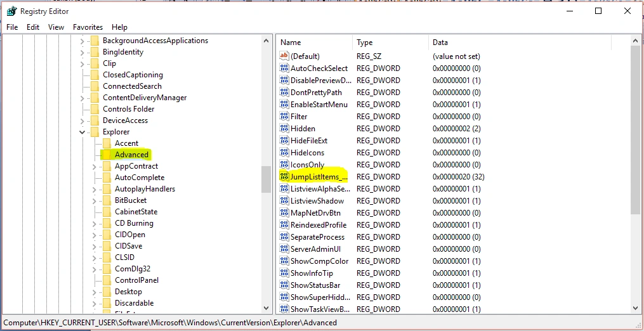Click the ShowCompColor DWORD icon
Image resolution: width=644 pixels, height=331 pixels.
[x=284, y=261]
